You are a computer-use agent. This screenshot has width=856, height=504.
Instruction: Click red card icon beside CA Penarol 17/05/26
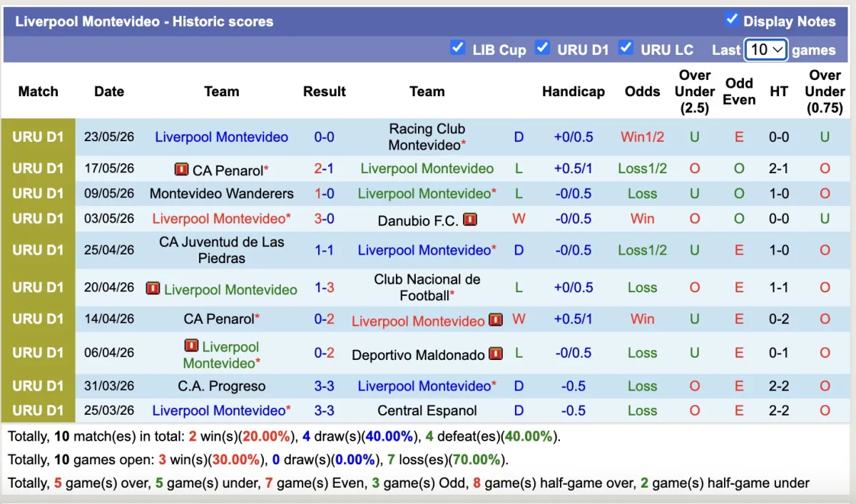[x=181, y=170]
